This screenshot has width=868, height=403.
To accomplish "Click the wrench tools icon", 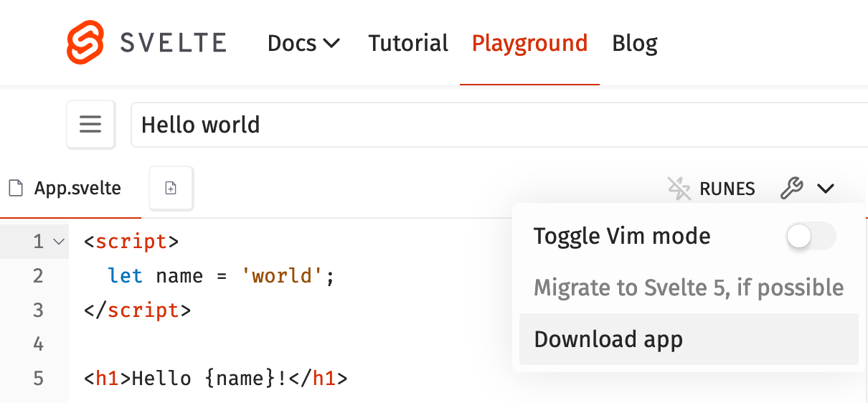I will click(x=791, y=189).
